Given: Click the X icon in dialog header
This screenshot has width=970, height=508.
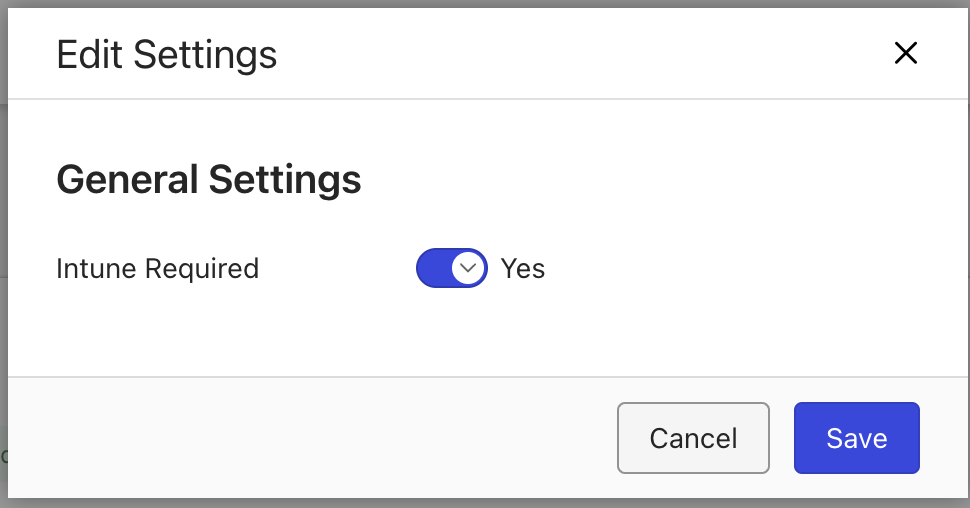Looking at the screenshot, I should [x=905, y=53].
